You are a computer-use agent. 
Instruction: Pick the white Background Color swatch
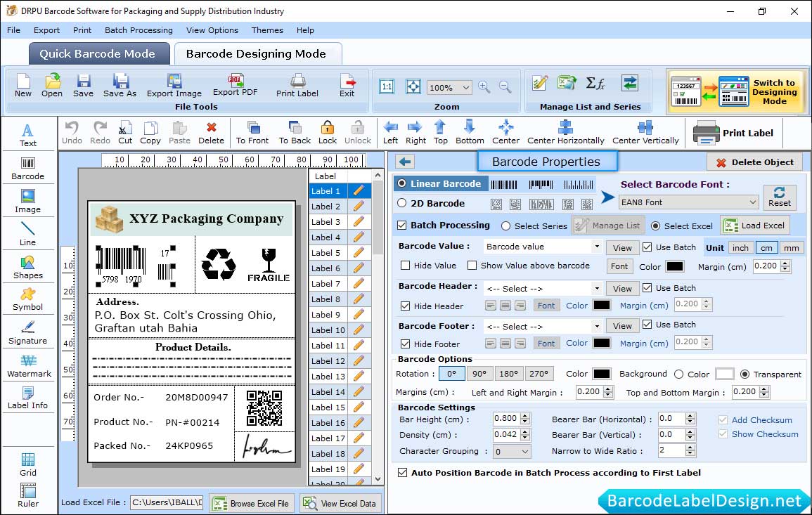[724, 374]
